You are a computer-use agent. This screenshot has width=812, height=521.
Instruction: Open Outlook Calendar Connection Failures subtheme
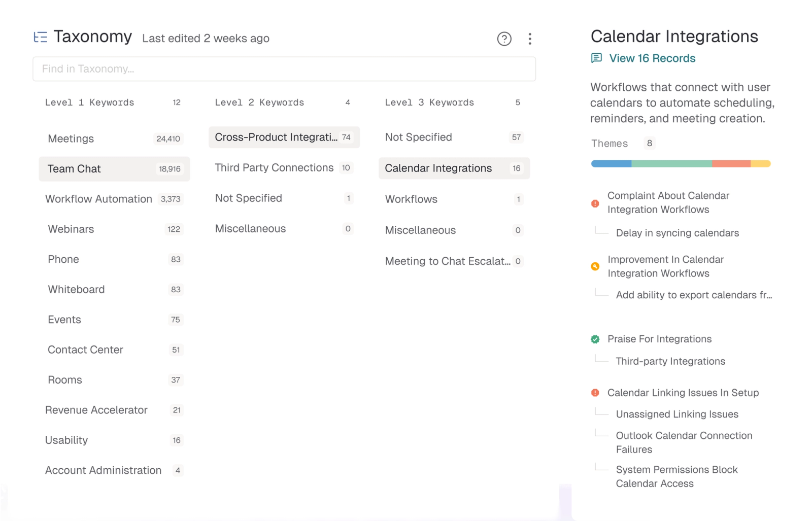pyautogui.click(x=684, y=442)
